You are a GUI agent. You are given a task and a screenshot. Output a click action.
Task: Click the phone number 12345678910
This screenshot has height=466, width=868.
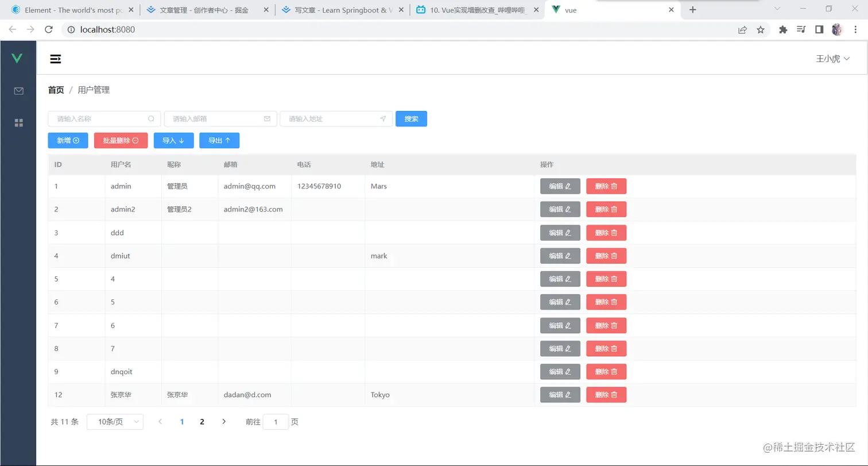point(319,186)
